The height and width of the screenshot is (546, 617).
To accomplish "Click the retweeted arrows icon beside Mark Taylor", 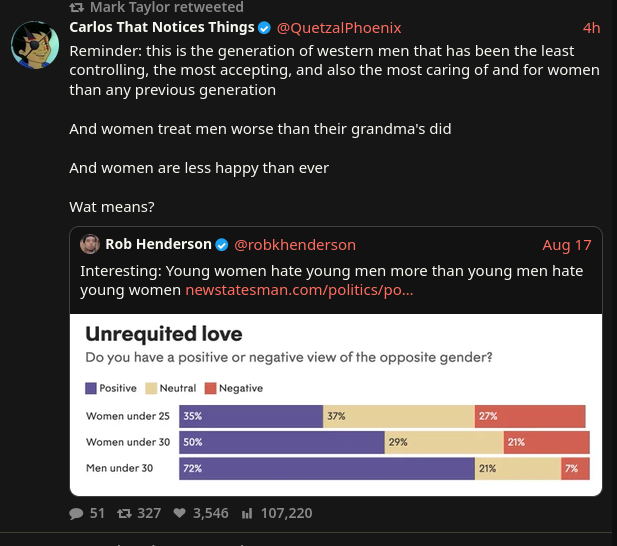I will click(77, 7).
